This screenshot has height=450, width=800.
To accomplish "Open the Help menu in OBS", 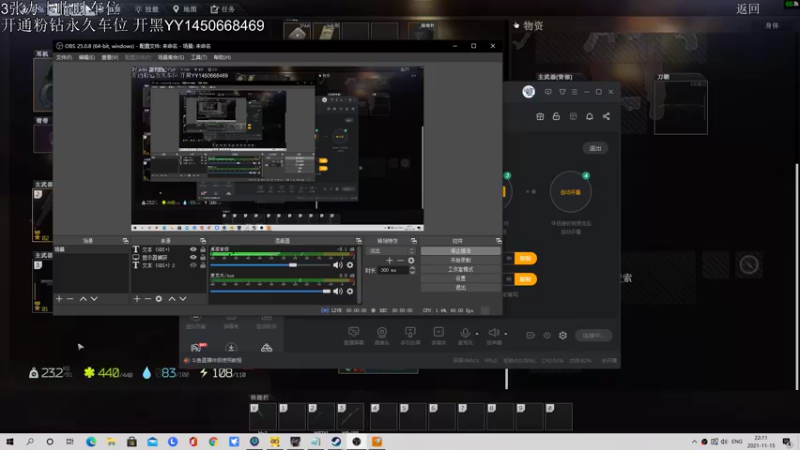I will (x=222, y=58).
